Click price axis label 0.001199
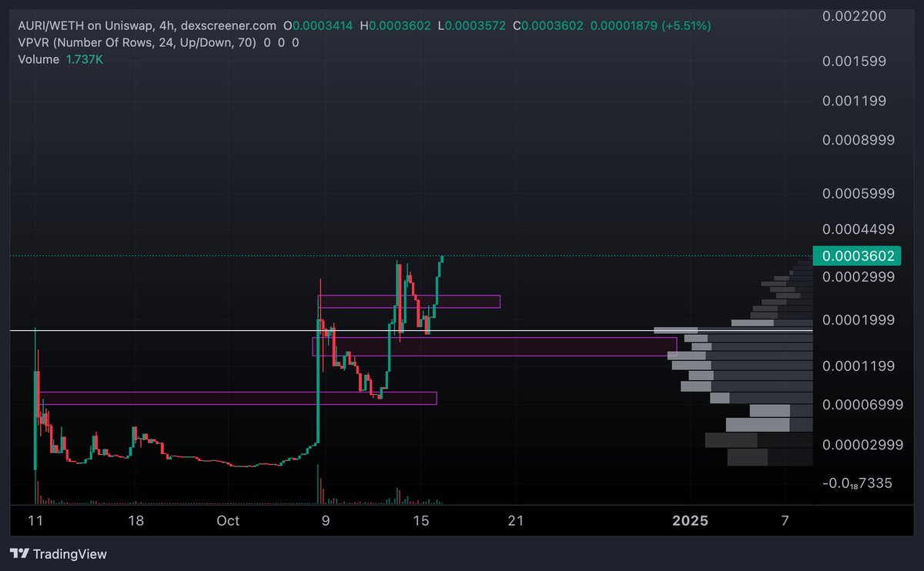 coord(855,101)
